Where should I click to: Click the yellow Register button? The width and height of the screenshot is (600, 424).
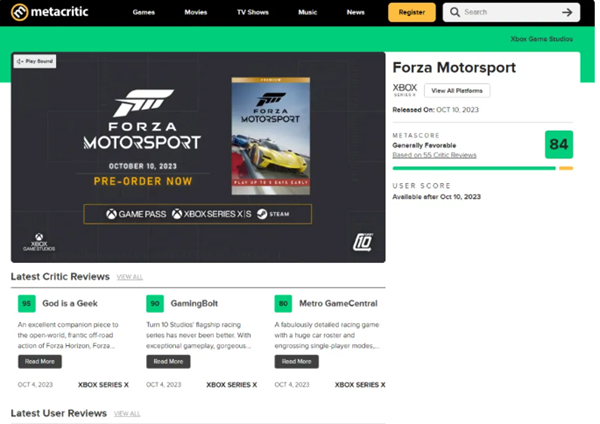pos(411,13)
